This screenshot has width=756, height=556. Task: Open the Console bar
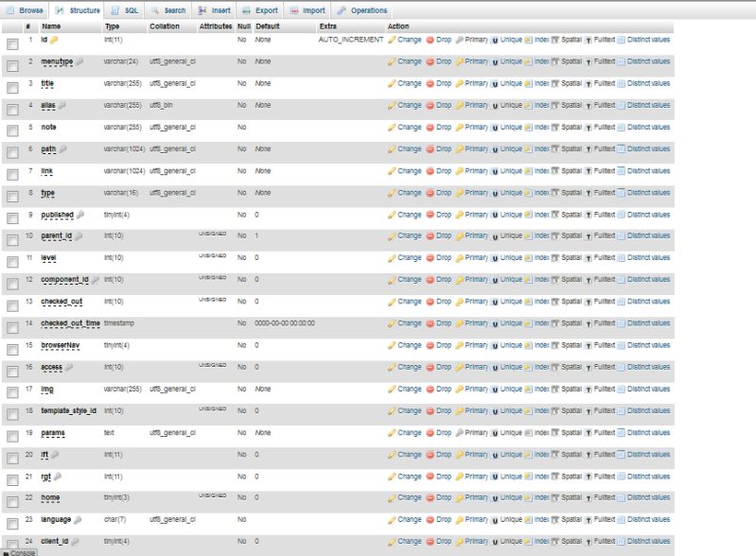(x=19, y=552)
